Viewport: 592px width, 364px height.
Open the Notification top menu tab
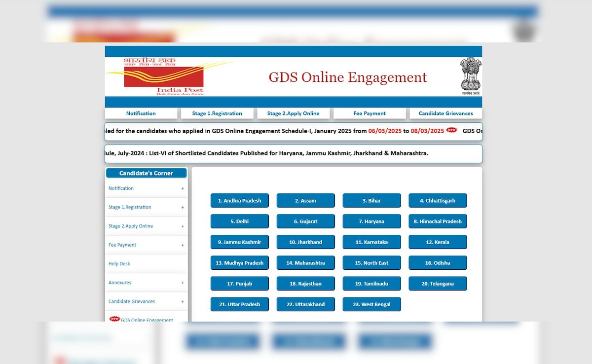141,113
